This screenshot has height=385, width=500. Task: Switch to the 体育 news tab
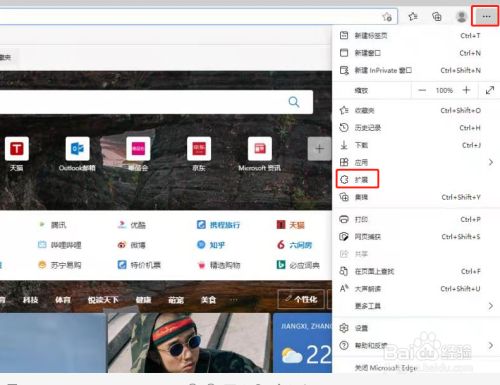tap(63, 300)
